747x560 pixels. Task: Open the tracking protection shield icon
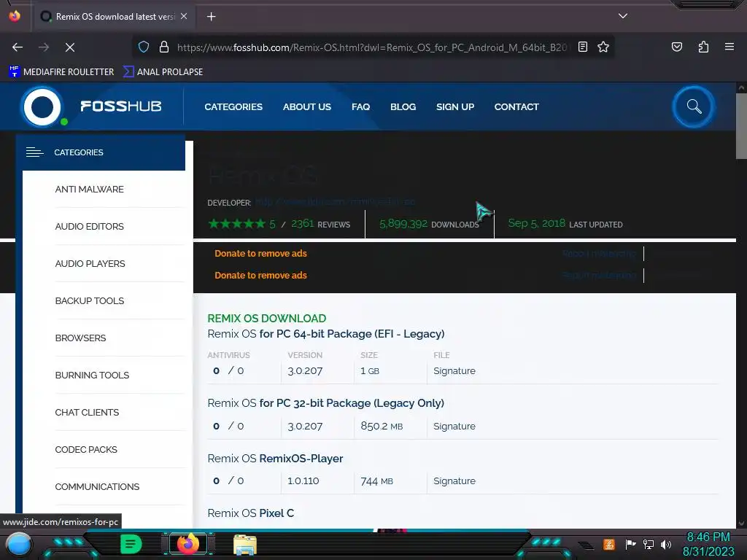click(144, 47)
